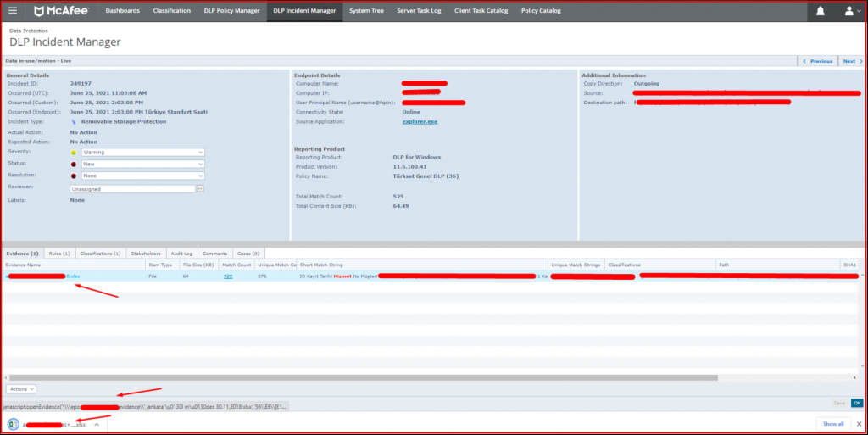
Task: Open the 525 match count link
Action: [x=227, y=276]
